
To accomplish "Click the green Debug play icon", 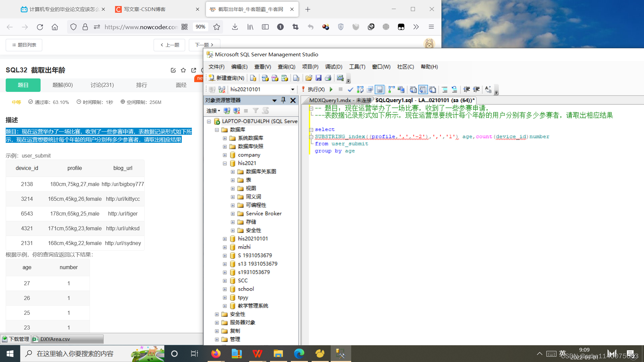I will click(x=331, y=89).
